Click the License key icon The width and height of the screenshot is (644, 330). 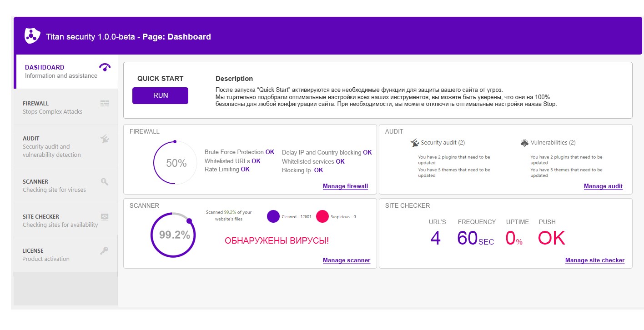105,250
